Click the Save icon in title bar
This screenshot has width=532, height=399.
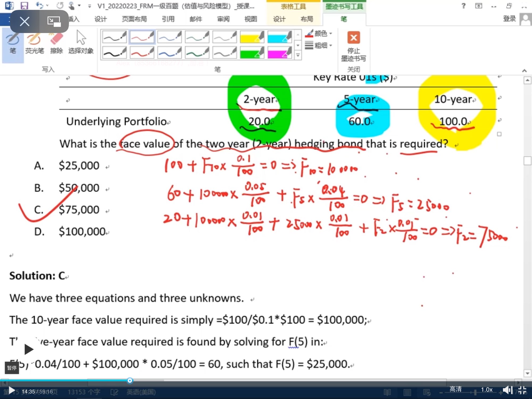pos(24,6)
